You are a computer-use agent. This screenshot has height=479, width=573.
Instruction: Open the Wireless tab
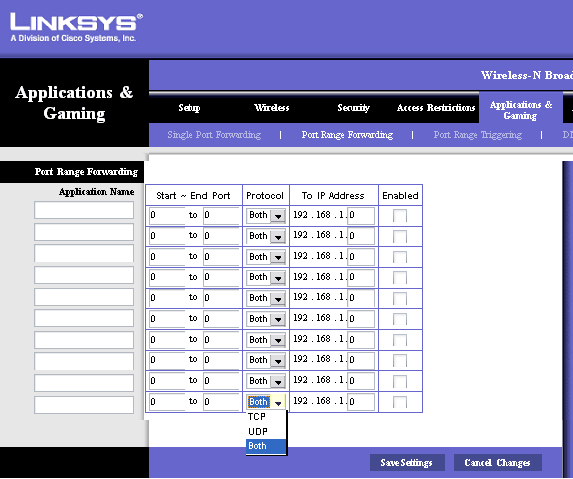click(x=272, y=108)
